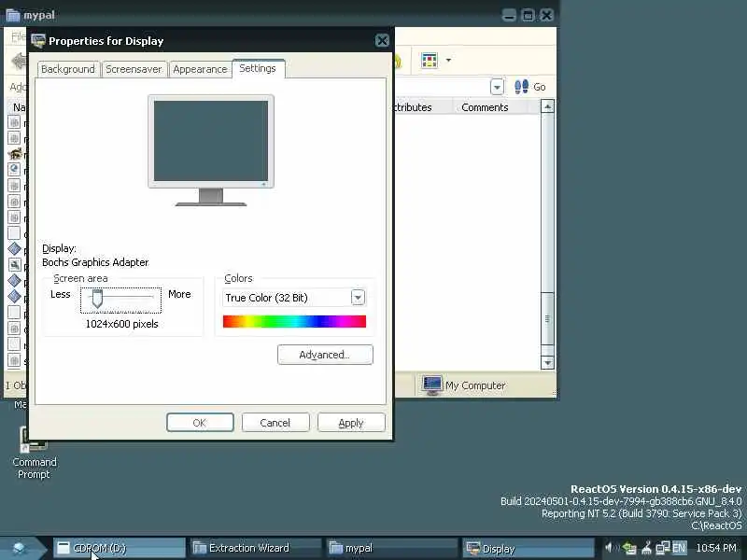Switch to mypal taskbar item
Image resolution: width=747 pixels, height=560 pixels.
(392, 548)
